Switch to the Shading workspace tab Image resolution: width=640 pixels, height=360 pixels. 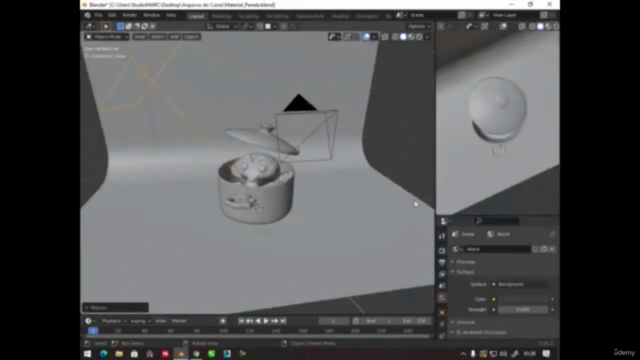click(340, 16)
